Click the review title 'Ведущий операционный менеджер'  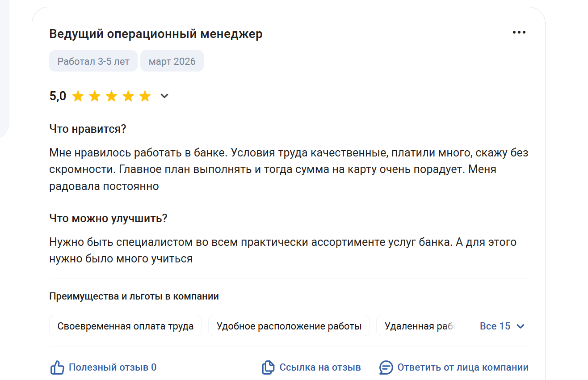pyautogui.click(x=156, y=34)
